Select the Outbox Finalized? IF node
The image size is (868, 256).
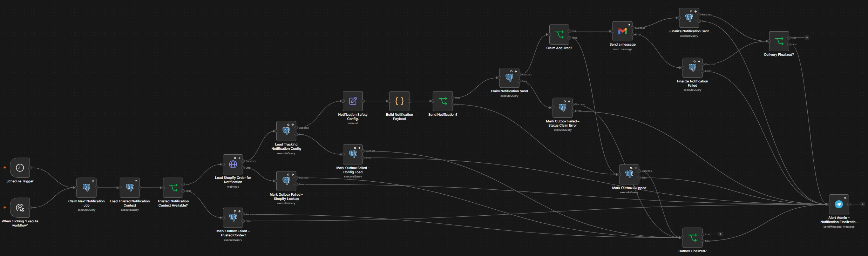point(692,238)
